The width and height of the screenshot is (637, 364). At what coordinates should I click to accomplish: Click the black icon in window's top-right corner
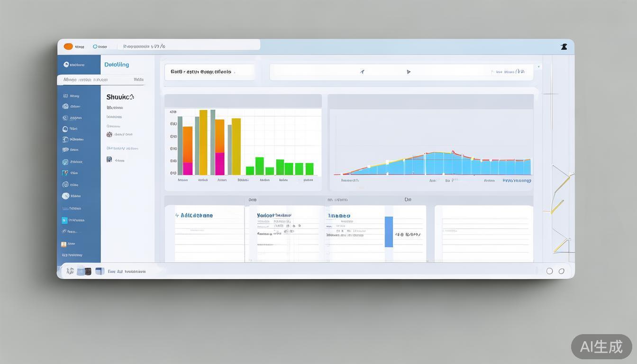[564, 46]
